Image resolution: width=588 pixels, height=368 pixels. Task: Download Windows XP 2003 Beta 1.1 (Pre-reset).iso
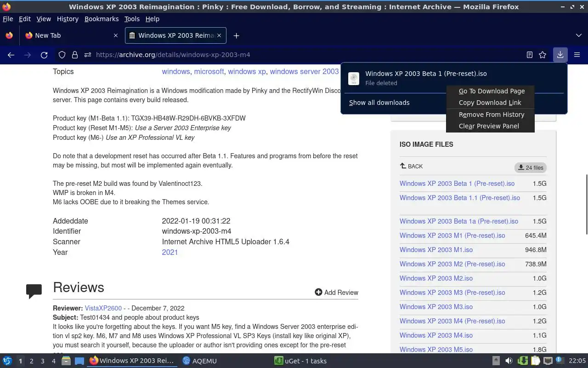click(x=460, y=198)
